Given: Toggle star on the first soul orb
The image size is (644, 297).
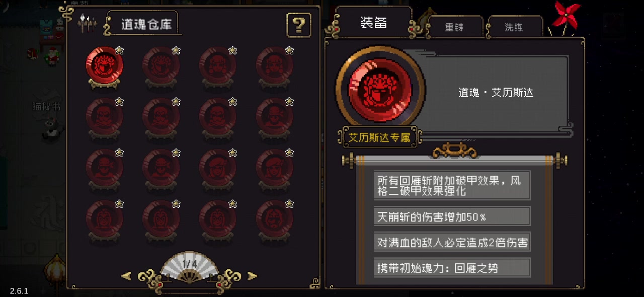Looking at the screenshot, I should (119, 50).
